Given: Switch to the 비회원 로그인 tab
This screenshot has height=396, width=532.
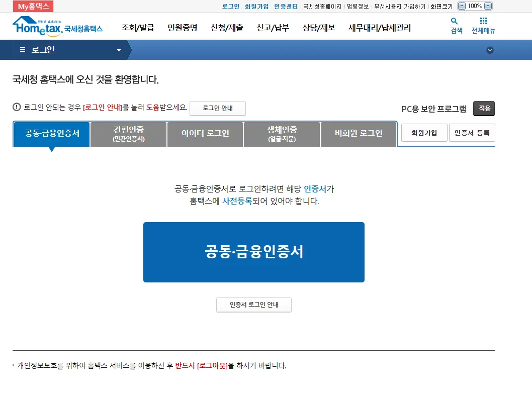Looking at the screenshot, I should tap(359, 134).
